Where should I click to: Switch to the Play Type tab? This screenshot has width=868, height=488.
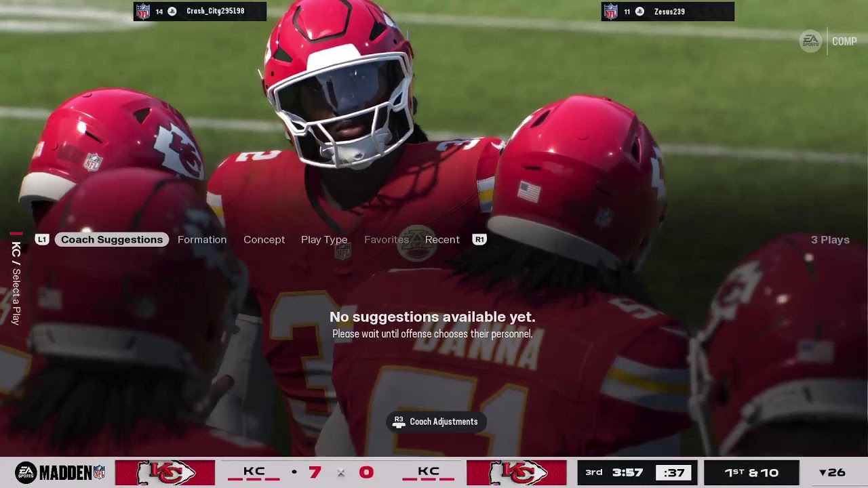pyautogui.click(x=324, y=239)
